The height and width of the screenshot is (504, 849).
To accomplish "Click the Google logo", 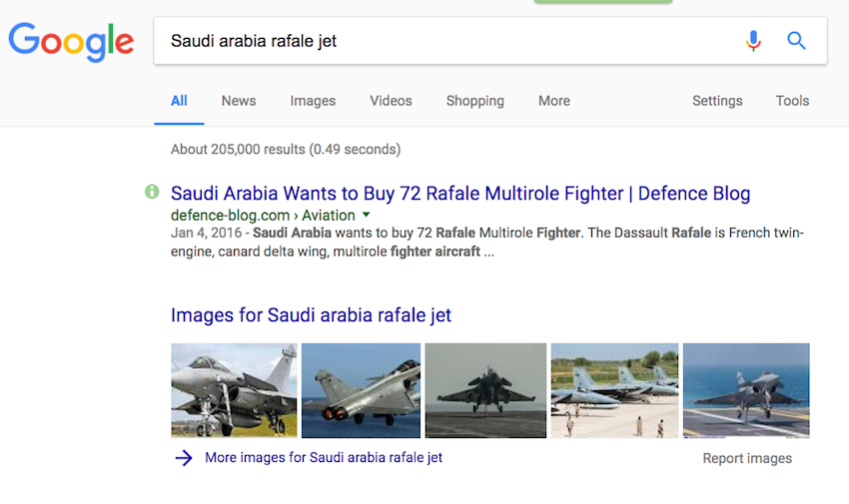I will coord(71,41).
